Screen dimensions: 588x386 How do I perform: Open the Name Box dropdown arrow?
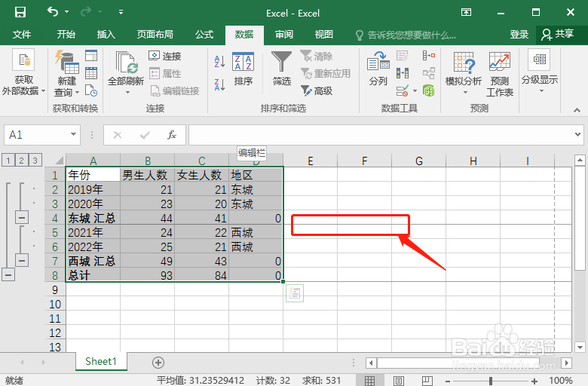point(73,134)
